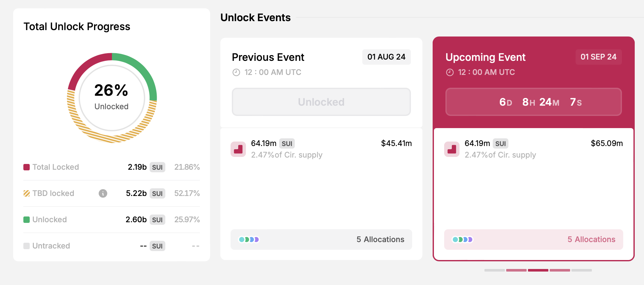Viewport: 644px width, 285px height.
Task: Toggle the Unlocked green legend square
Action: pos(26,219)
